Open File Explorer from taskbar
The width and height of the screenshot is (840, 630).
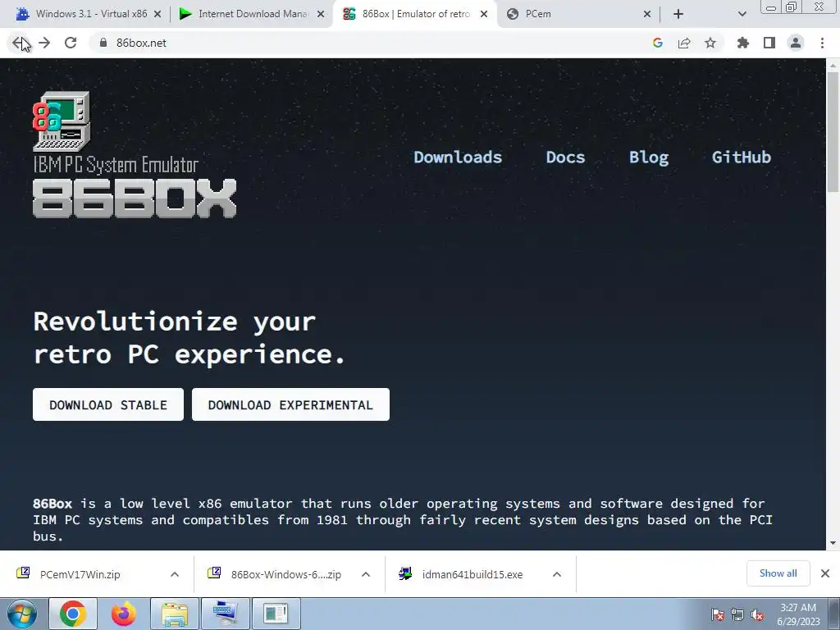[x=175, y=614]
